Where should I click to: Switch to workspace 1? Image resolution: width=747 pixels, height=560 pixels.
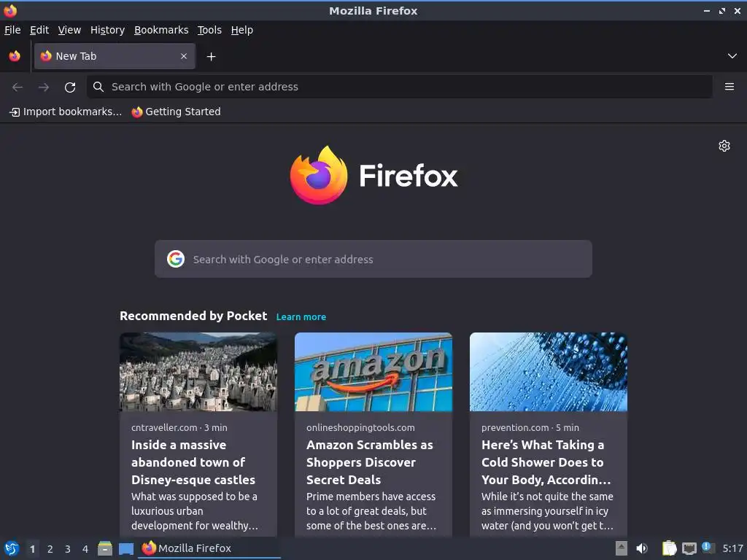click(x=32, y=548)
